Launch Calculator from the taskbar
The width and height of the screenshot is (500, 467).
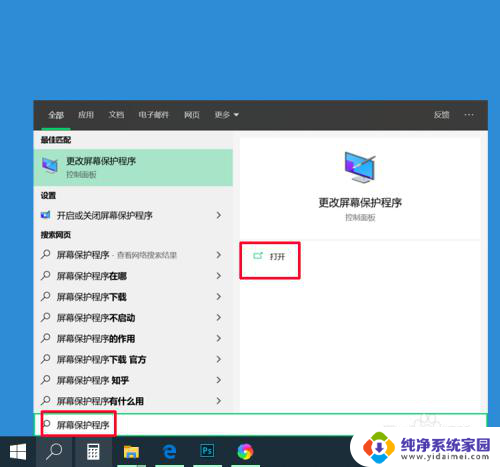pos(93,452)
